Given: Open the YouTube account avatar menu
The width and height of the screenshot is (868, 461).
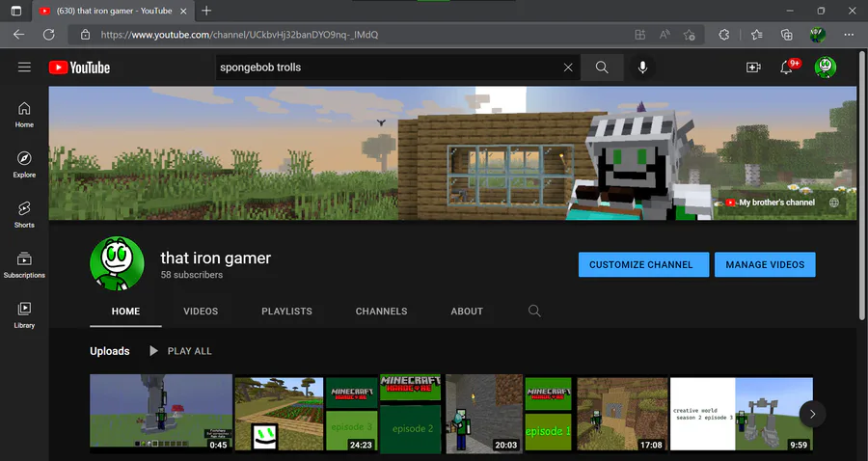Looking at the screenshot, I should pos(825,68).
